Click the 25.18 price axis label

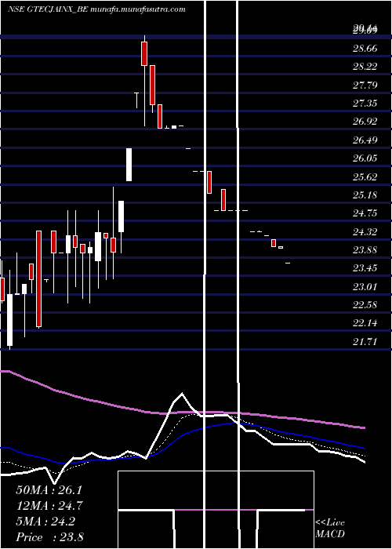coord(365,195)
